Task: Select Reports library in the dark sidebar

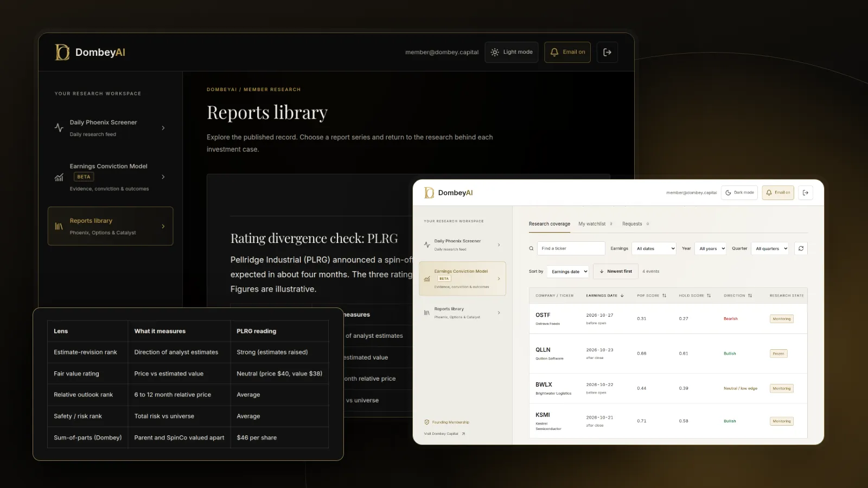Action: pos(110,226)
